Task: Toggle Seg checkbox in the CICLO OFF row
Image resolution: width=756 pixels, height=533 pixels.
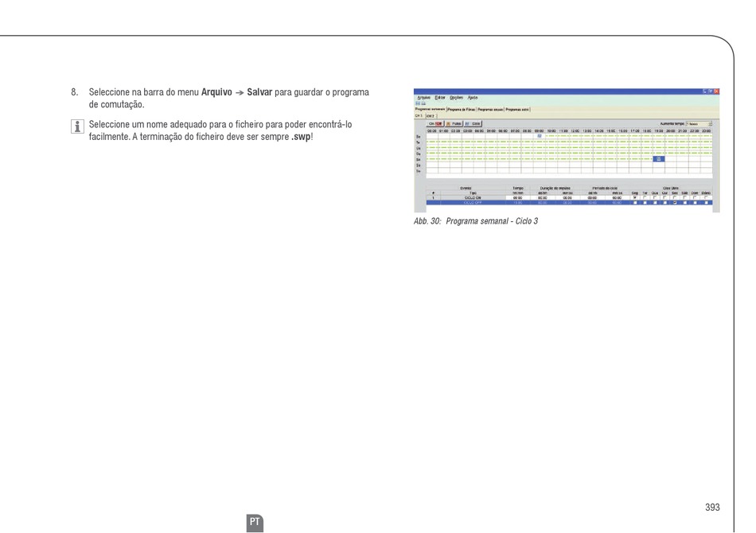Action: tap(634, 203)
